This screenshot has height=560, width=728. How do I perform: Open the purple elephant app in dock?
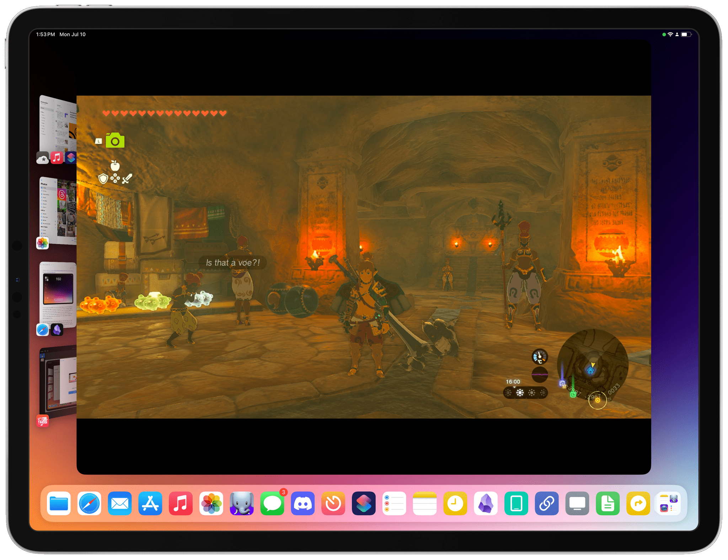pos(242,504)
